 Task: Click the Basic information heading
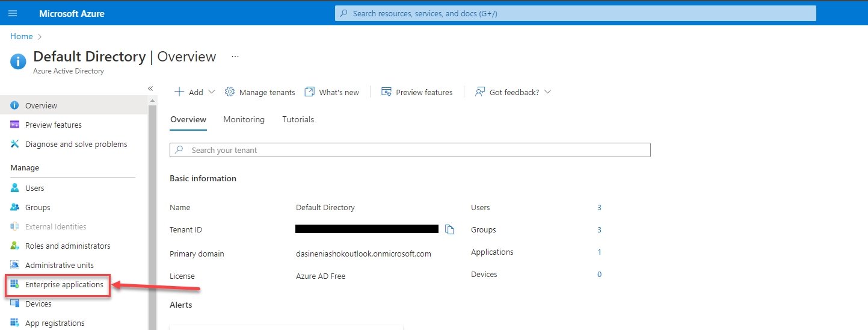click(203, 178)
